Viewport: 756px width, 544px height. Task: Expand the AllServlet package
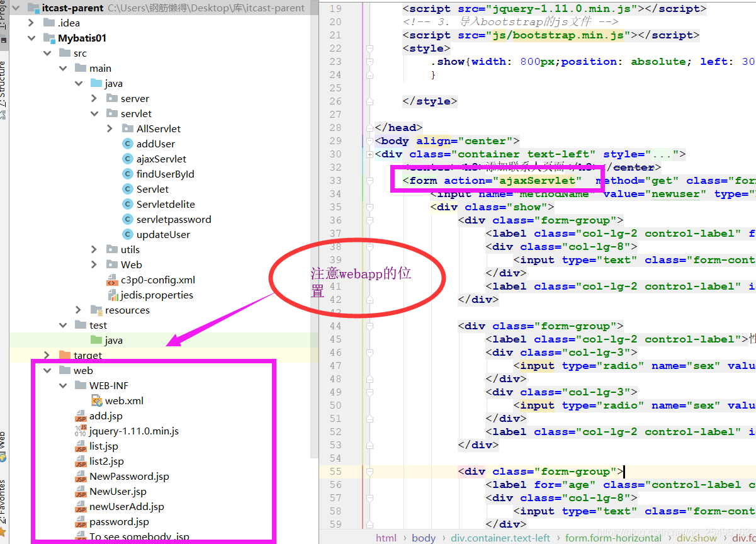pyautogui.click(x=110, y=128)
